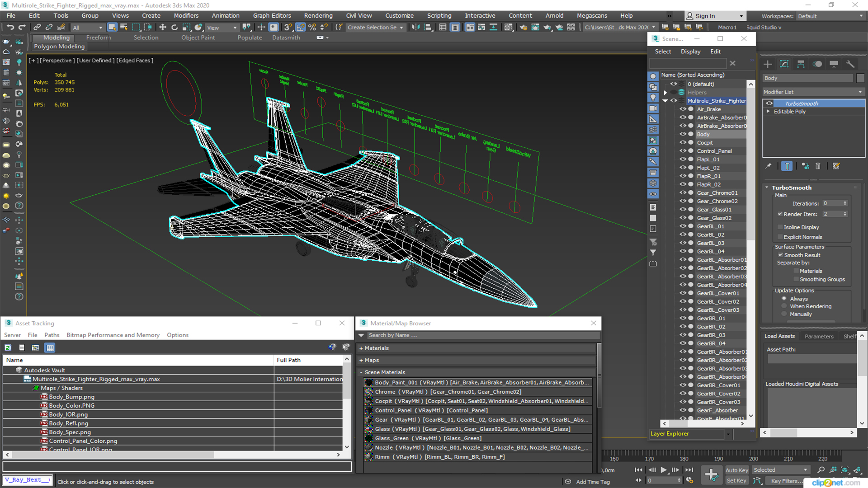868x488 pixels.
Task: Check Separate by Smoothing Groups
Action: tap(796, 279)
